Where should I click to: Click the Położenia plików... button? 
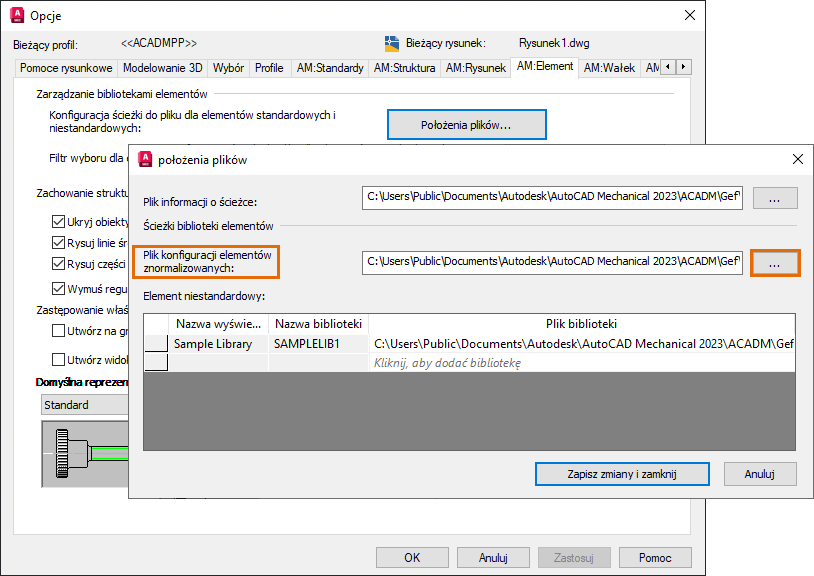467,125
